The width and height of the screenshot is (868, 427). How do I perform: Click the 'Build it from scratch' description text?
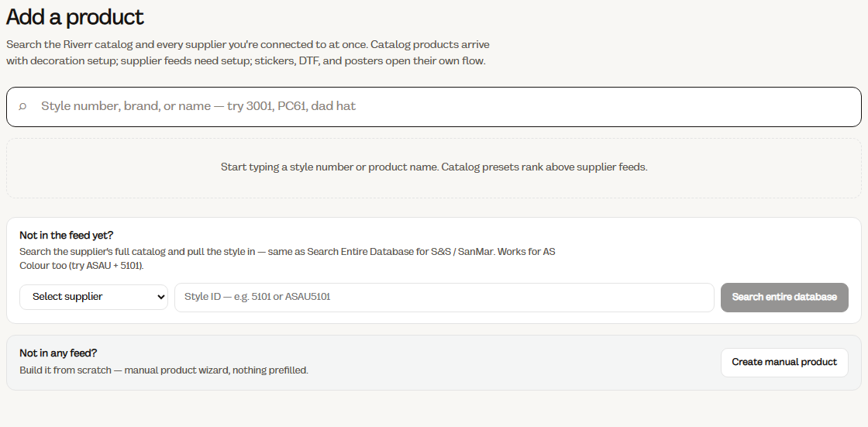(164, 370)
